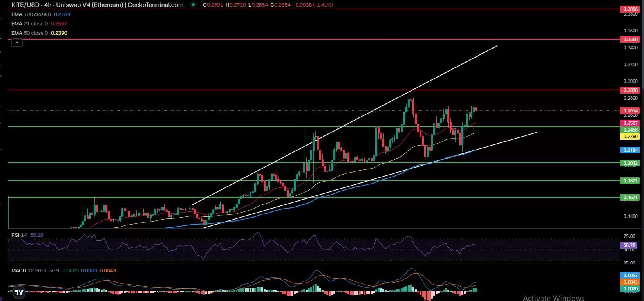
Task: Select the EMA 100 indicator legend
Action: point(31,14)
